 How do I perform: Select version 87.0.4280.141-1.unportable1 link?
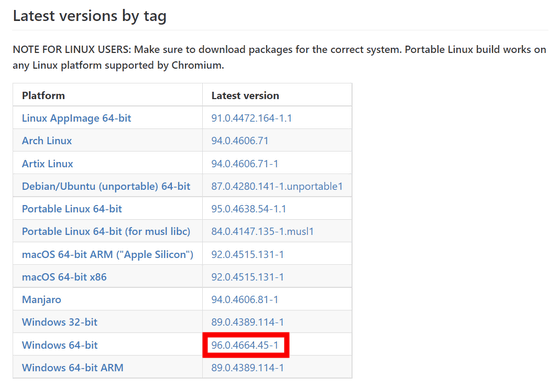point(277,186)
